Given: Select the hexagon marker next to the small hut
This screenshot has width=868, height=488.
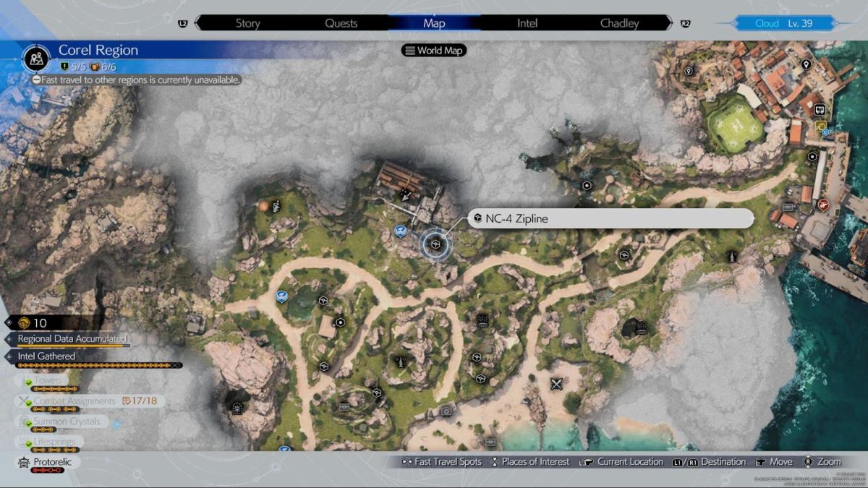Looking at the screenshot, I should click(x=340, y=322).
